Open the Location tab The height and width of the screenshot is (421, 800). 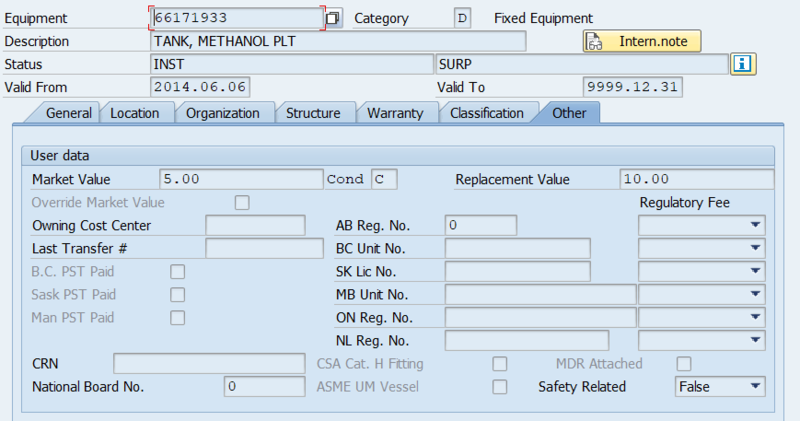(135, 113)
